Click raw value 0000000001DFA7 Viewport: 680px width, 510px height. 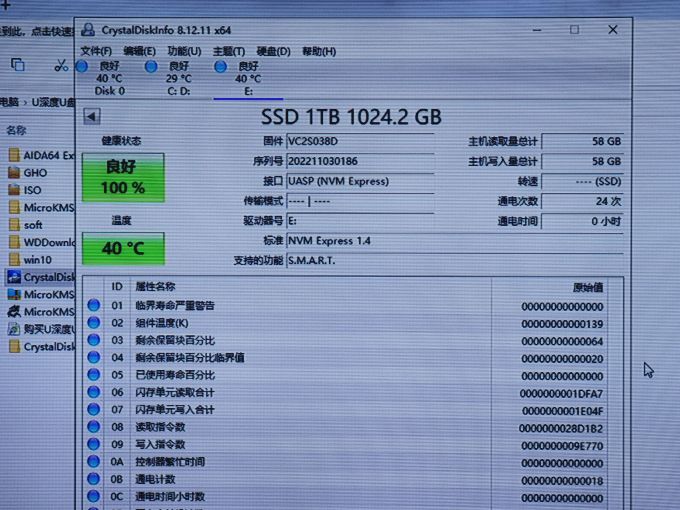(561, 394)
